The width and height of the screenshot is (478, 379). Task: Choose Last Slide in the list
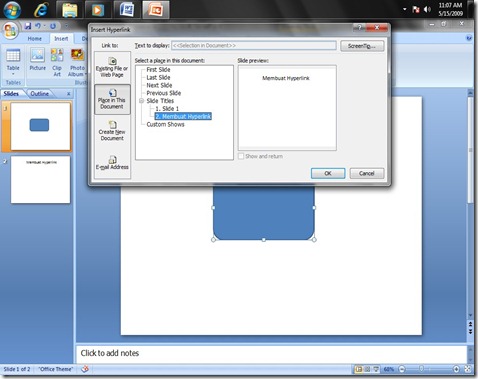click(x=158, y=77)
